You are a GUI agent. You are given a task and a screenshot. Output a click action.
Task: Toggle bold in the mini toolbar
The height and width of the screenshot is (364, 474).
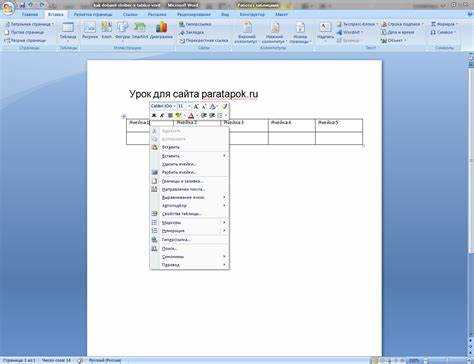(x=154, y=115)
